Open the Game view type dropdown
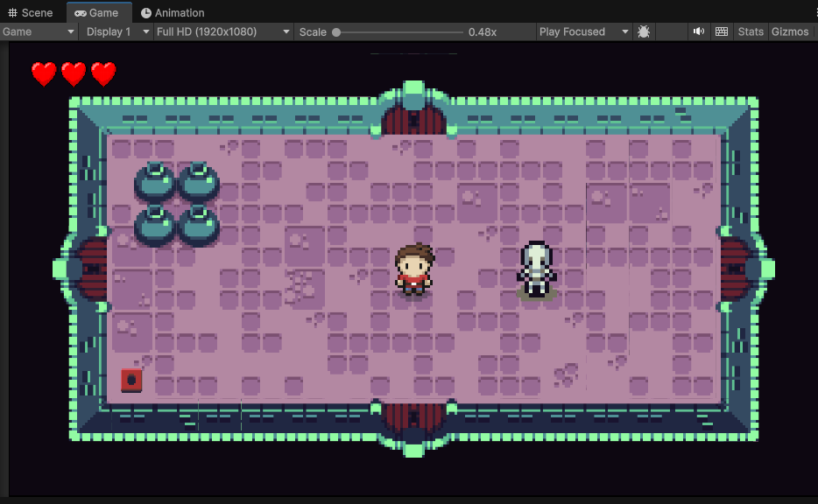Viewport: 818px width, 504px height. [39, 31]
